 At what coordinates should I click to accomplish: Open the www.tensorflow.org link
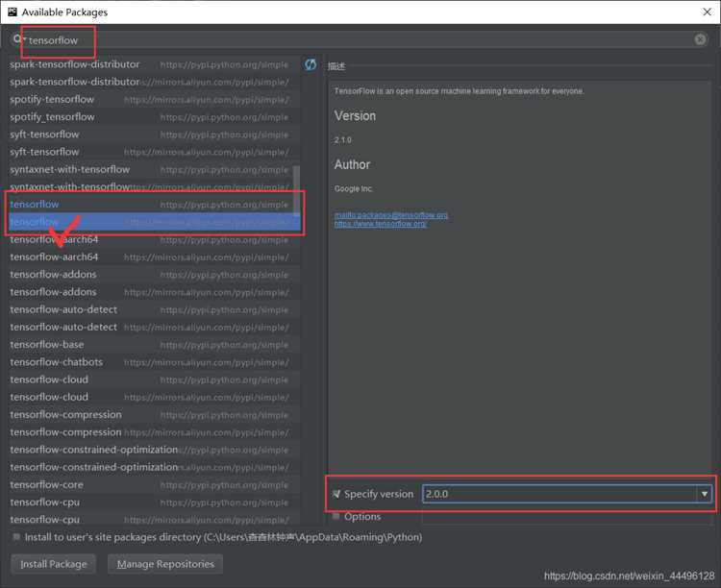381,224
